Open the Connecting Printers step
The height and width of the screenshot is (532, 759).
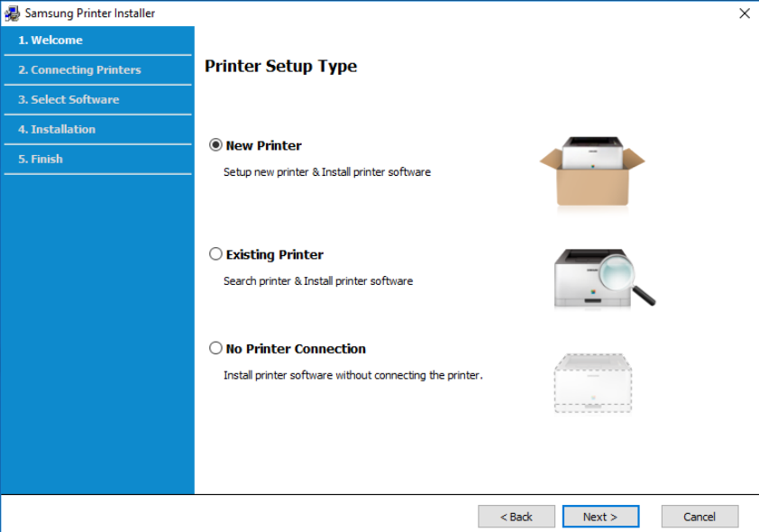tap(79, 70)
